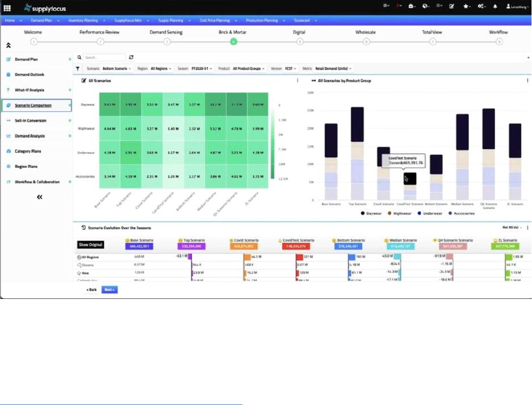Screen dimensions: 532x405
Task: Open the globe icon in top bar
Action: point(425,6)
